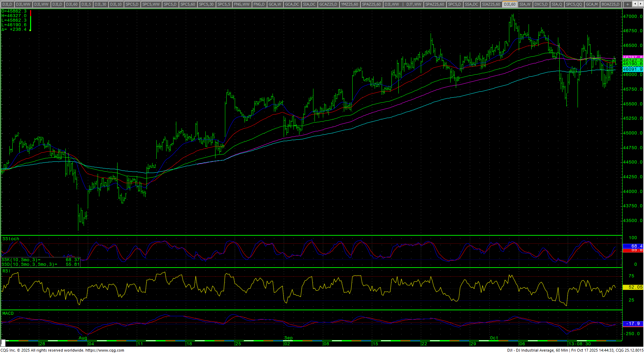Viewport: 644px width, 353px height.
Task: Click the MACD study label
Action: [x=8, y=313]
